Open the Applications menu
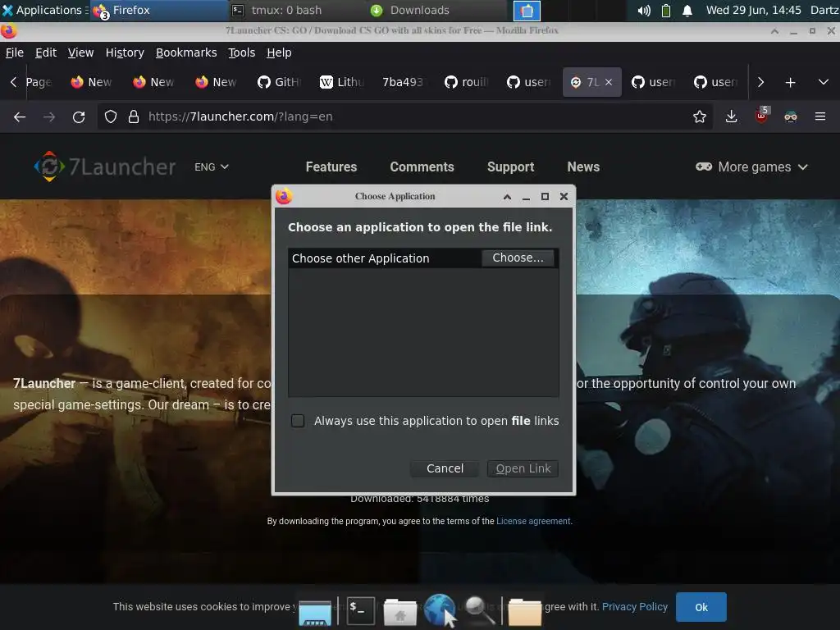This screenshot has width=840, height=630. pos(44,10)
